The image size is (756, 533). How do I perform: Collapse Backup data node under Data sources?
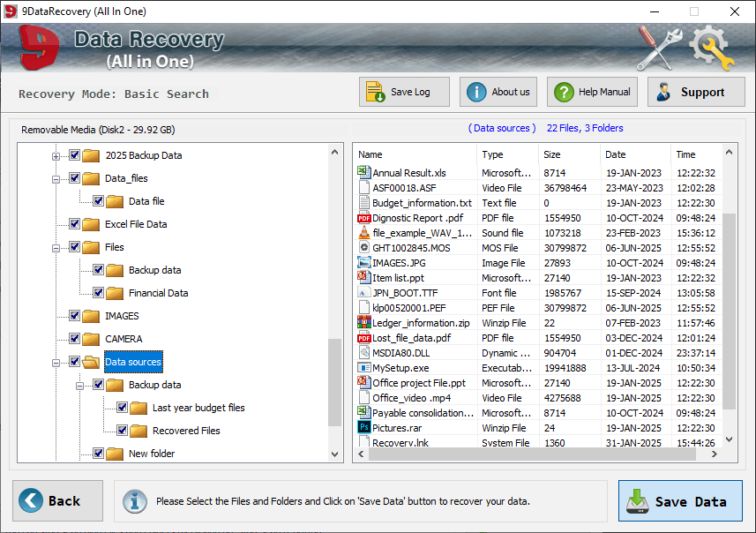click(x=80, y=386)
